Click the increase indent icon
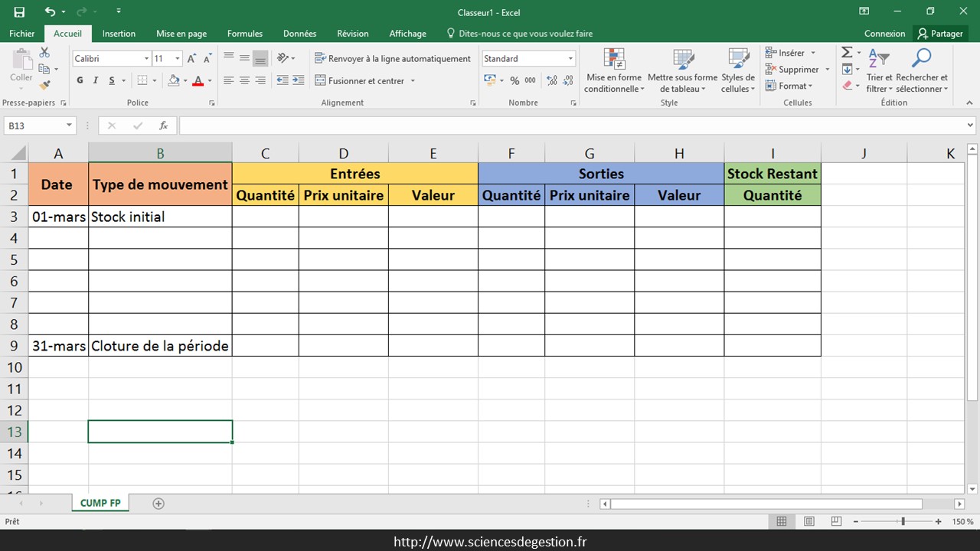 (299, 80)
